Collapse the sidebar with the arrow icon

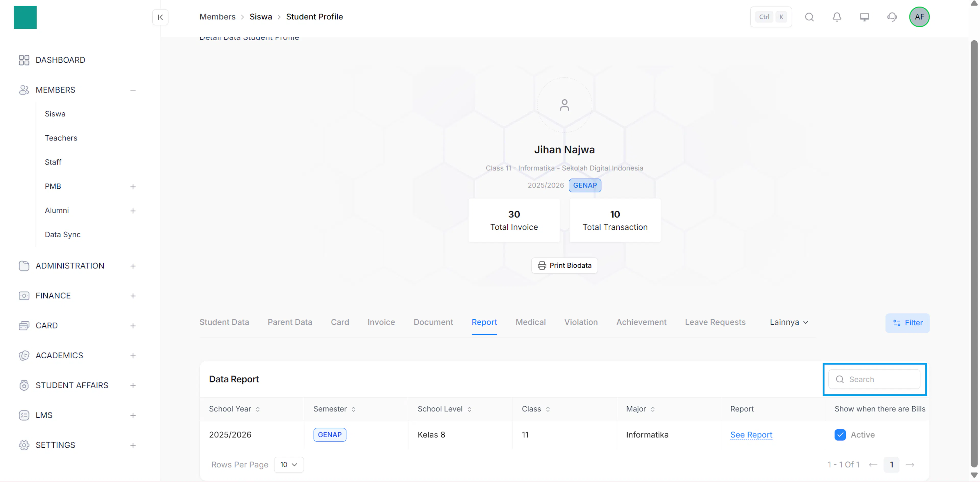(x=160, y=17)
